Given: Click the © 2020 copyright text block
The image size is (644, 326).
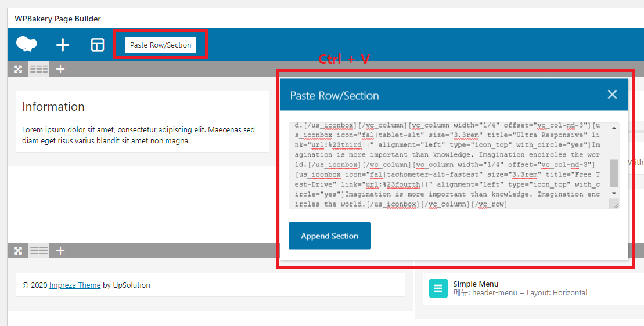Looking at the screenshot, I should click(x=210, y=285).
